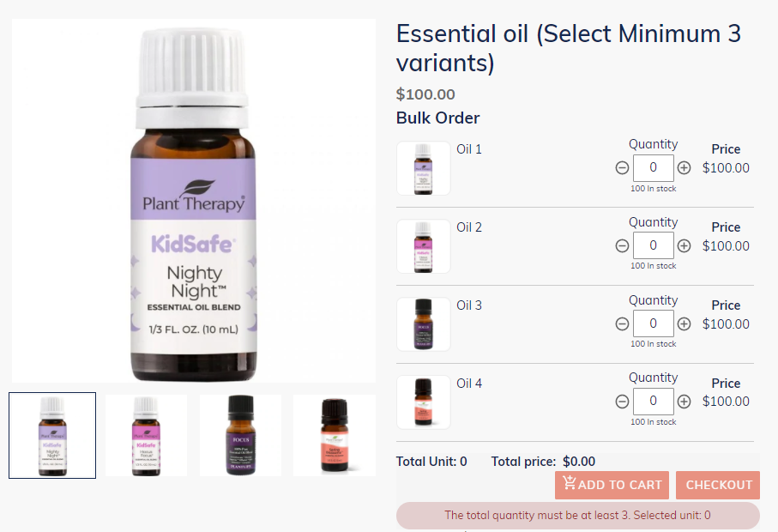
Task: Select the Nighty Night gallery thumbnail
Action: click(x=52, y=435)
